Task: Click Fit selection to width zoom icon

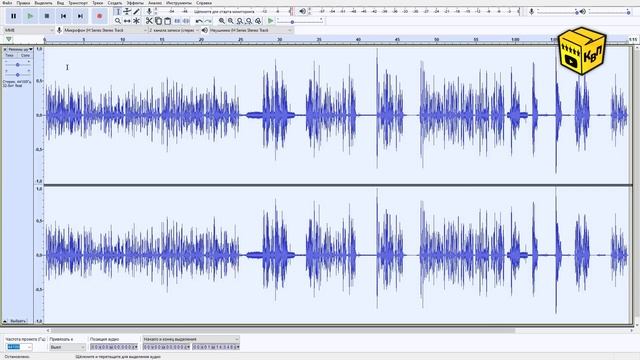Action: [x=240, y=21]
